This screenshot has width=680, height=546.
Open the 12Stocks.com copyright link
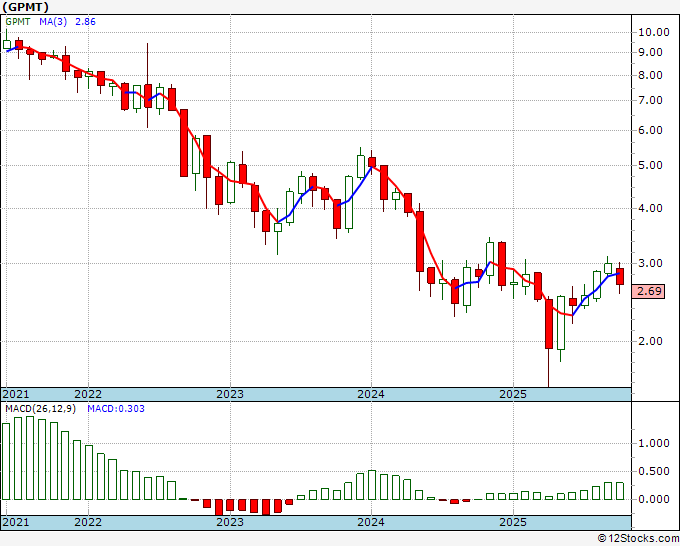(x=638, y=539)
